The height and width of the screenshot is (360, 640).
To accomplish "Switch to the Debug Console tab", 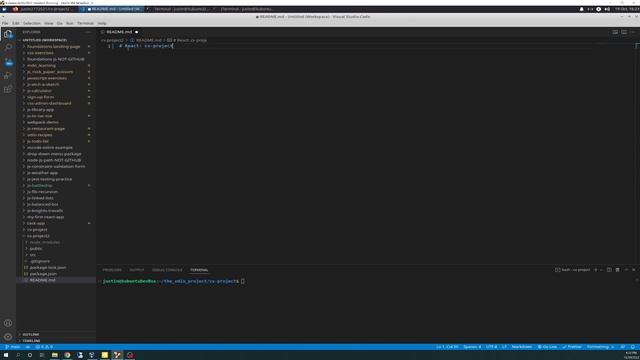I will tap(167, 270).
